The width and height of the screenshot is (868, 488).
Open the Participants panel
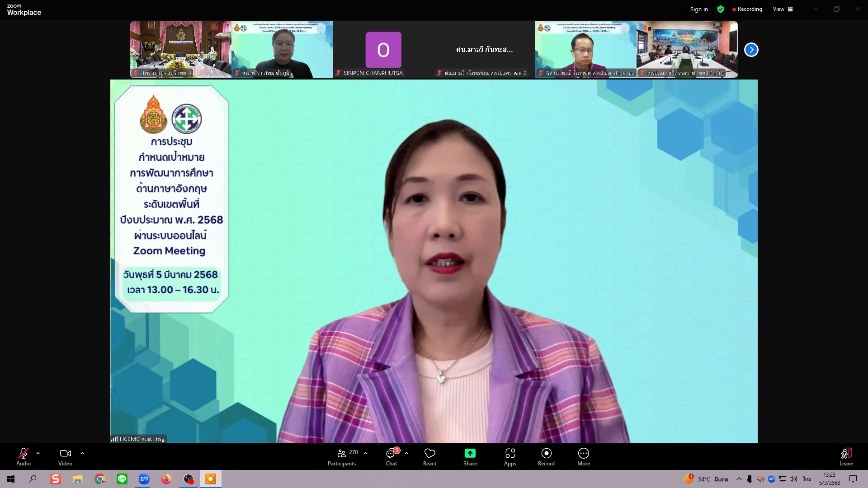coord(342,456)
